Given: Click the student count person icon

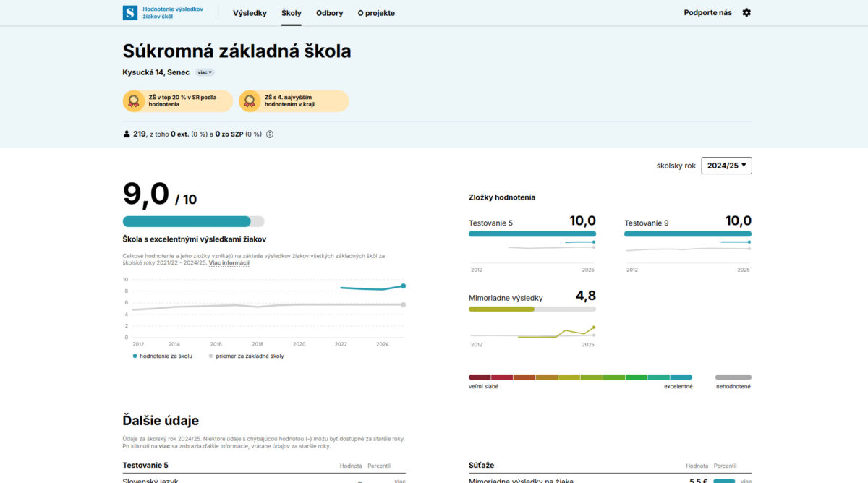Looking at the screenshot, I should [127, 134].
